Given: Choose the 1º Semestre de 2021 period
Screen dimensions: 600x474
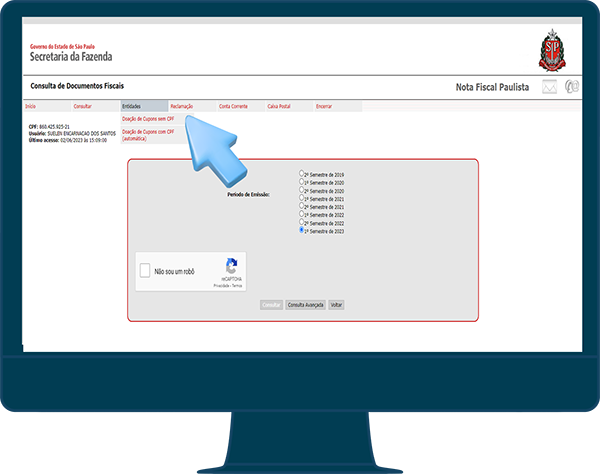Looking at the screenshot, I should coord(302,198).
